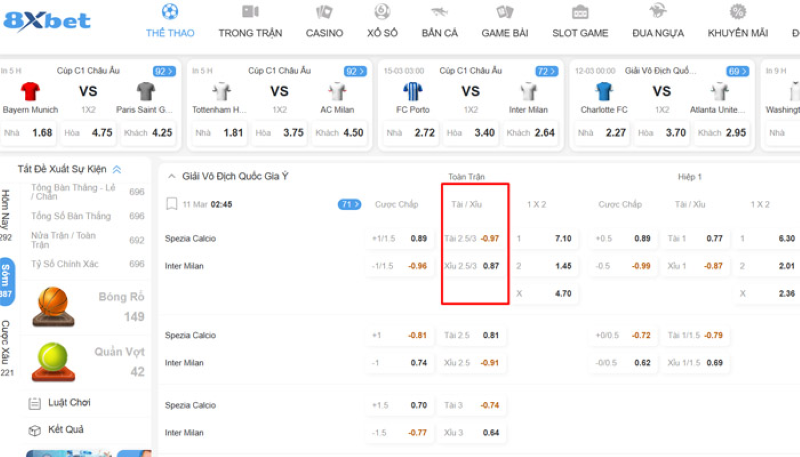Select the Cược Xiên side tab
Viewport: 800px width, 457px height.
(x=6, y=348)
